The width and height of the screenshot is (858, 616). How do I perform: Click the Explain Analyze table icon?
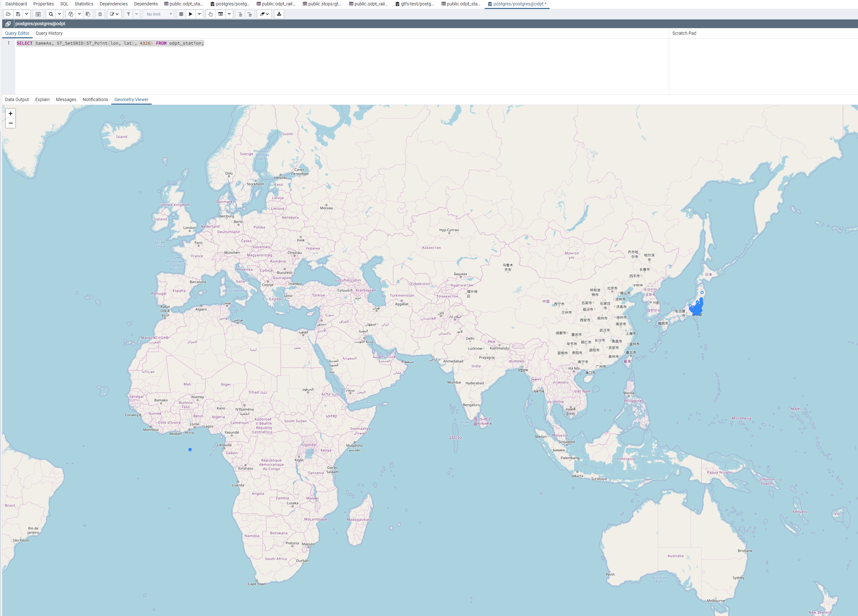(x=221, y=14)
